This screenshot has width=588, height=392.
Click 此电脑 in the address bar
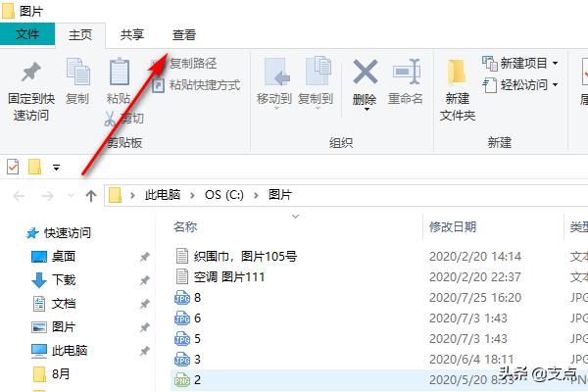pos(163,195)
